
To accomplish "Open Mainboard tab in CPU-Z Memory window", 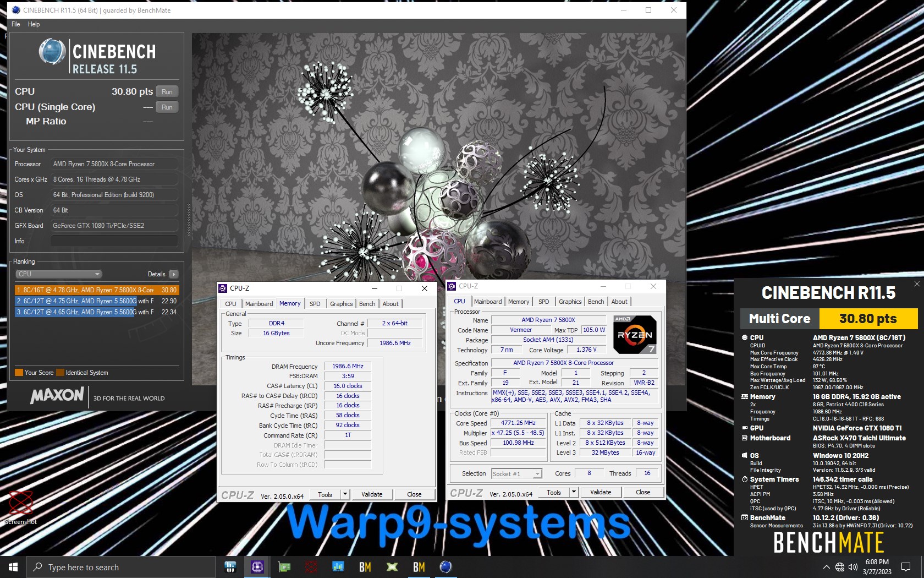I will tap(259, 304).
